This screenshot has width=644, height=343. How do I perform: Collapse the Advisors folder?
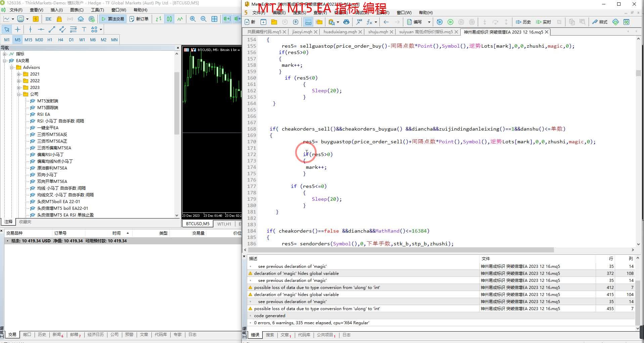[12, 67]
